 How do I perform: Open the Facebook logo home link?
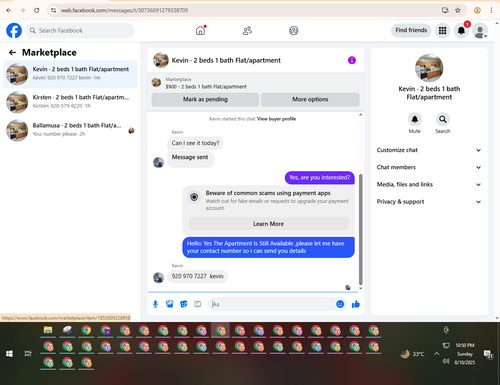coord(14,31)
